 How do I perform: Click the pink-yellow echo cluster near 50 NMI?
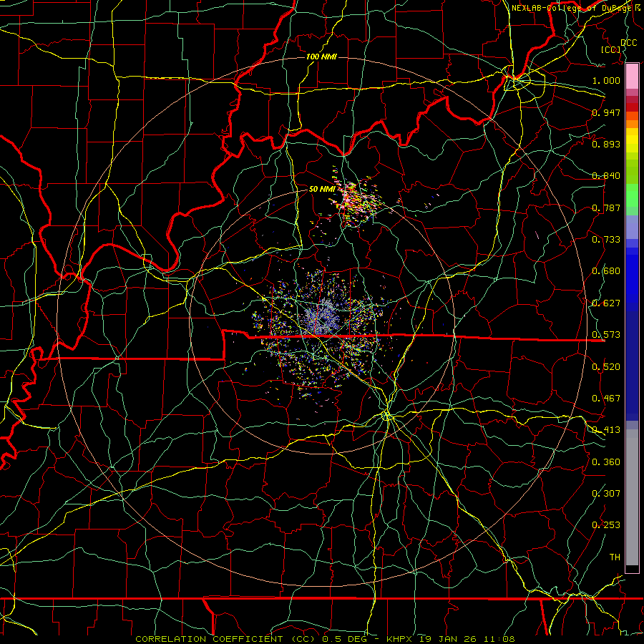(356, 201)
